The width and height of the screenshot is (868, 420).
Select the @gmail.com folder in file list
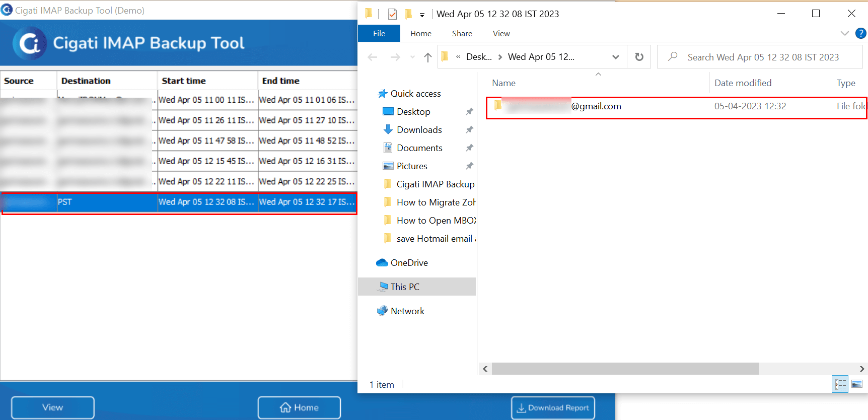click(676, 106)
